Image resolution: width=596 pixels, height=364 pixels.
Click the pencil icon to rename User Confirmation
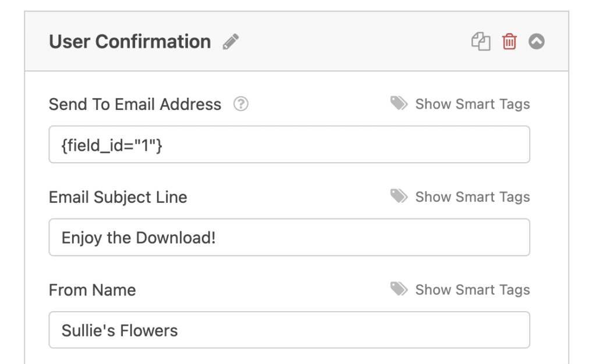230,41
